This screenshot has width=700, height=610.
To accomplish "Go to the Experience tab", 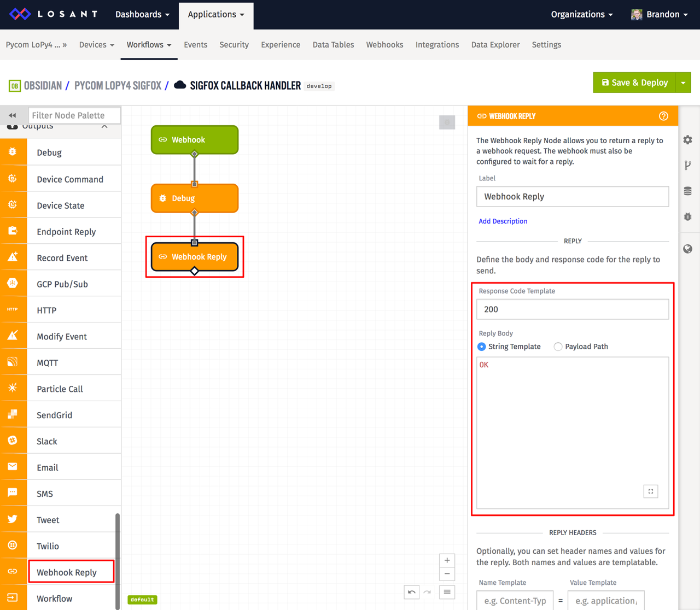I will coord(281,45).
